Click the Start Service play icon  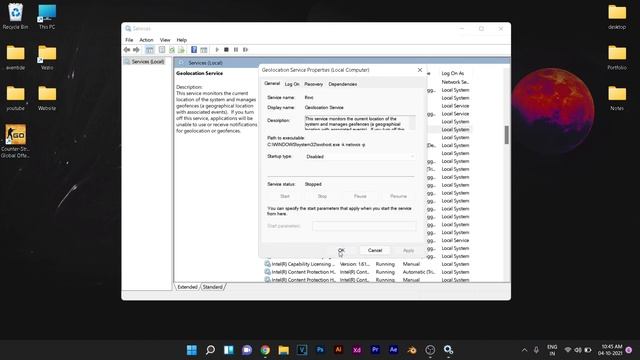[x=217, y=50]
